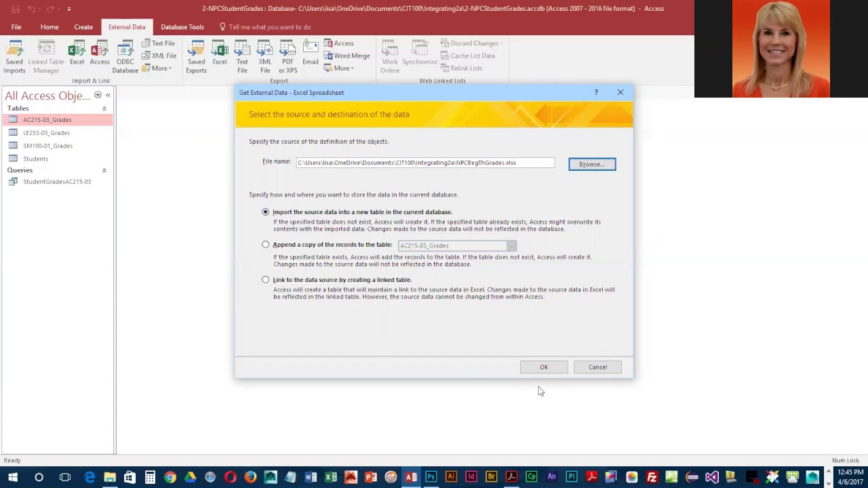Select the AC215-03_Grades table
The height and width of the screenshot is (488, 868).
pos(58,120)
